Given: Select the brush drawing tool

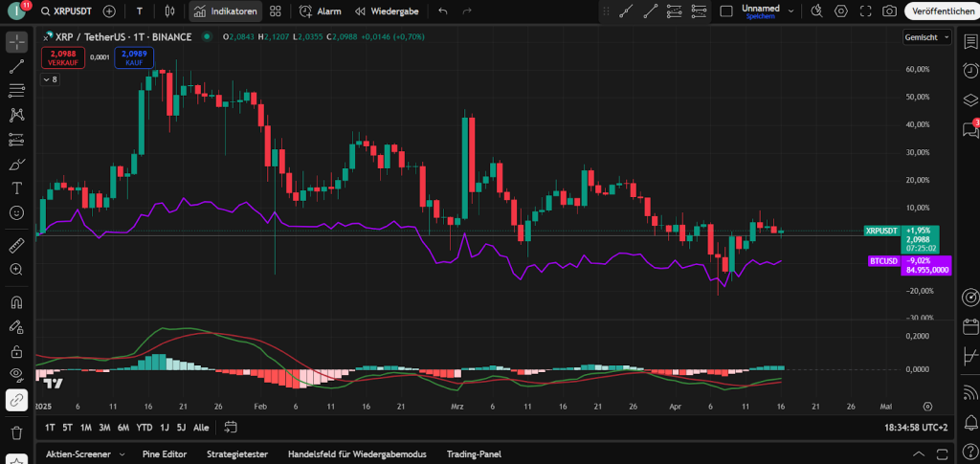Looking at the screenshot, I should [x=17, y=165].
